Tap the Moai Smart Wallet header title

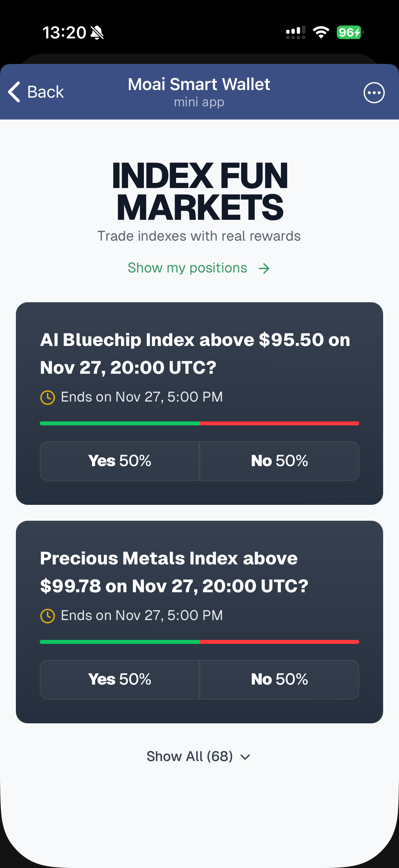click(199, 84)
